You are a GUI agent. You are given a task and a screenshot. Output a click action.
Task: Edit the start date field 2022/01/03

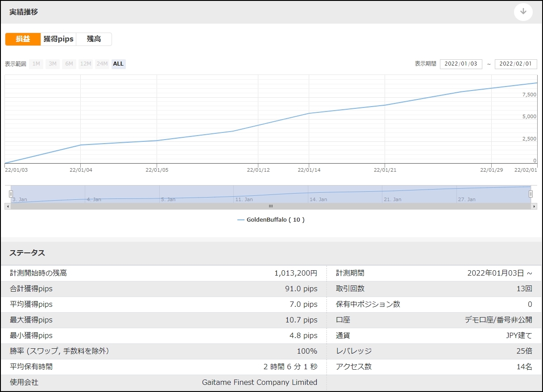pos(461,64)
